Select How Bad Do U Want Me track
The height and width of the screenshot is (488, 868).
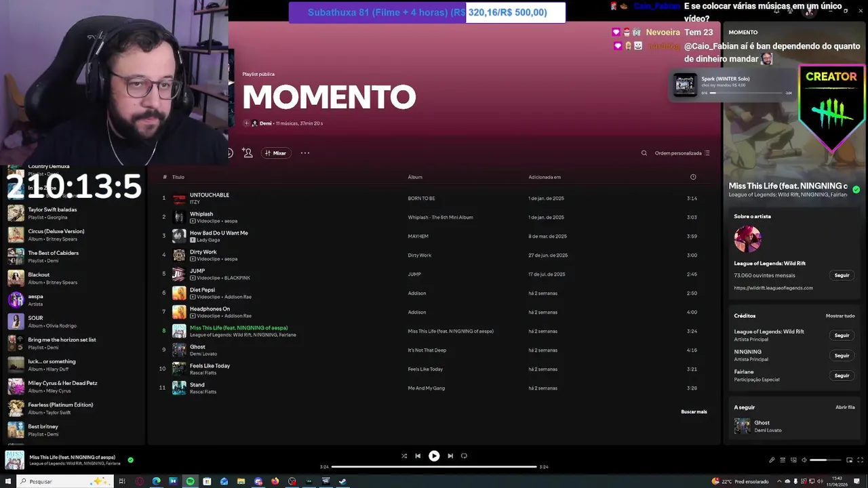point(434,237)
